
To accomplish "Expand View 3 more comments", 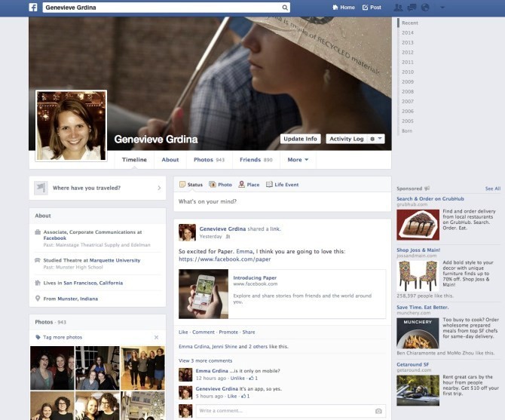I will click(x=205, y=360).
